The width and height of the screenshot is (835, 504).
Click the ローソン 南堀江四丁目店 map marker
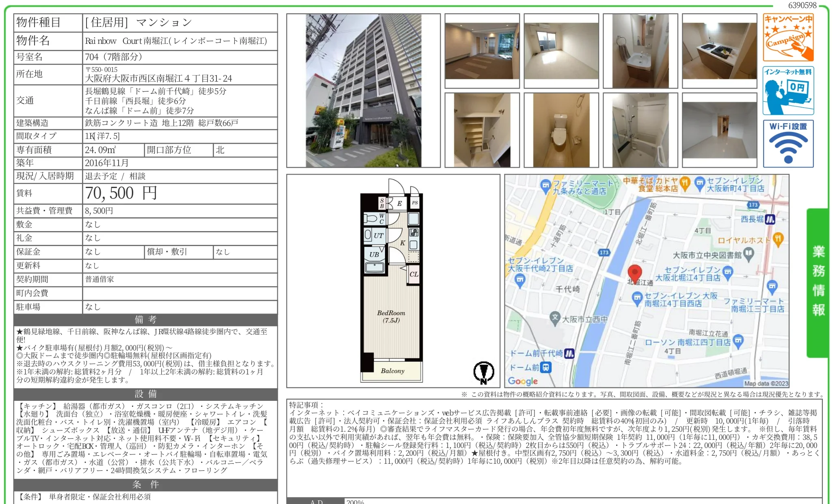tap(739, 340)
